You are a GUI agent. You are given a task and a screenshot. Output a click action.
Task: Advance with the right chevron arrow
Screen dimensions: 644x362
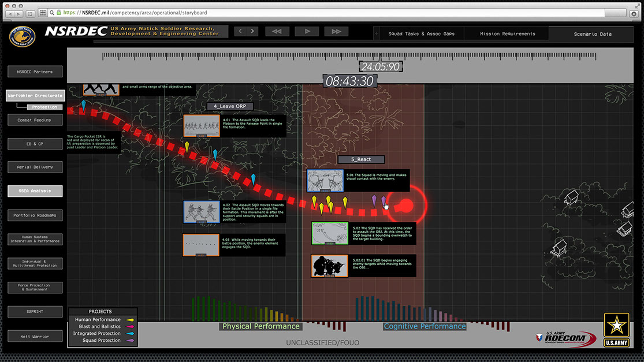point(253,31)
